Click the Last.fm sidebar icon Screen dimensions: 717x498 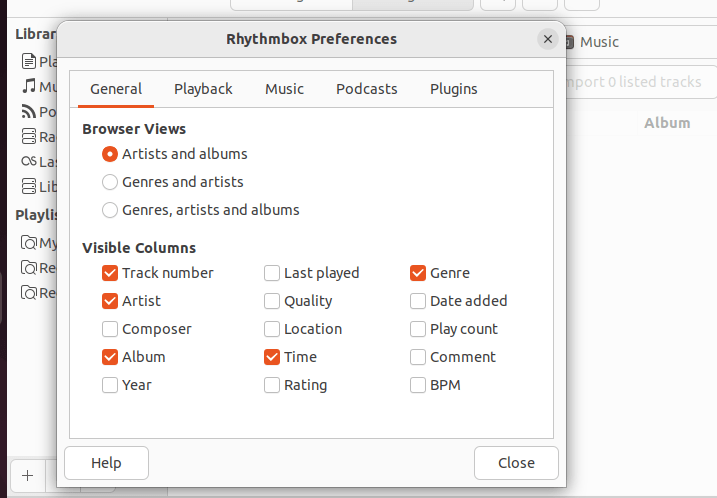tap(28, 161)
